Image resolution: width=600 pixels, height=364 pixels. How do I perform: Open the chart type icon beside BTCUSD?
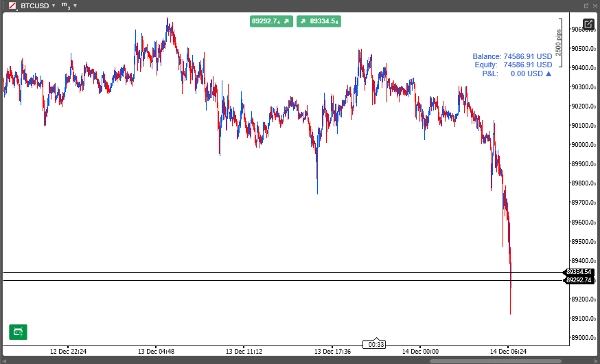tap(13, 5)
